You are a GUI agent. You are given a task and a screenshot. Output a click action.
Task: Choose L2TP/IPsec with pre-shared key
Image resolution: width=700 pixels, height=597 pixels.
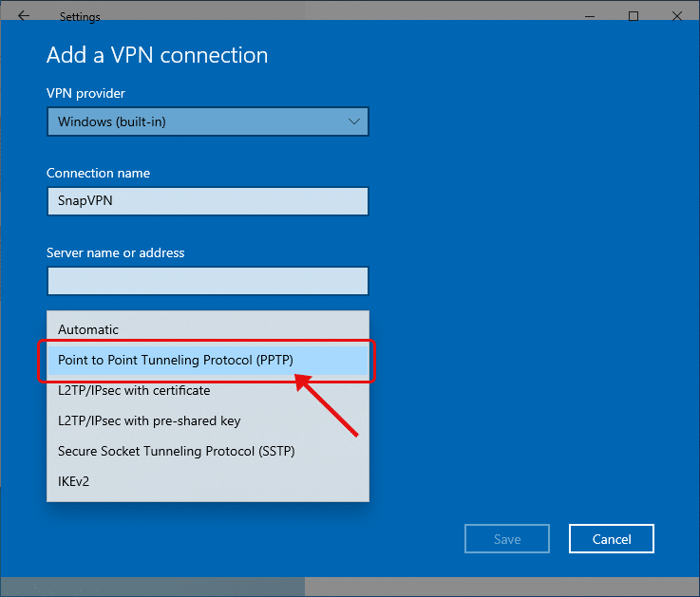(x=208, y=420)
